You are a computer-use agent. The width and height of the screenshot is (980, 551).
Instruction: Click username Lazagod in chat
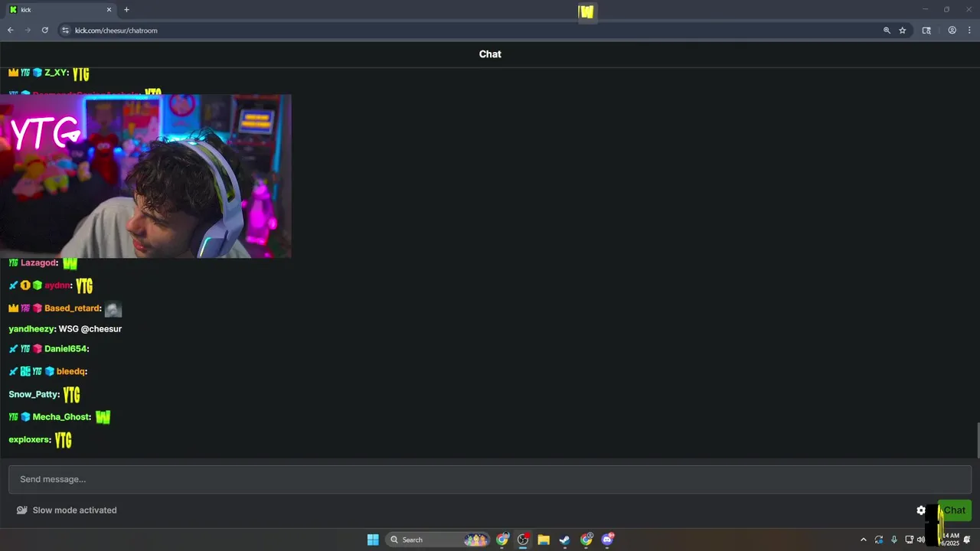tap(38, 262)
